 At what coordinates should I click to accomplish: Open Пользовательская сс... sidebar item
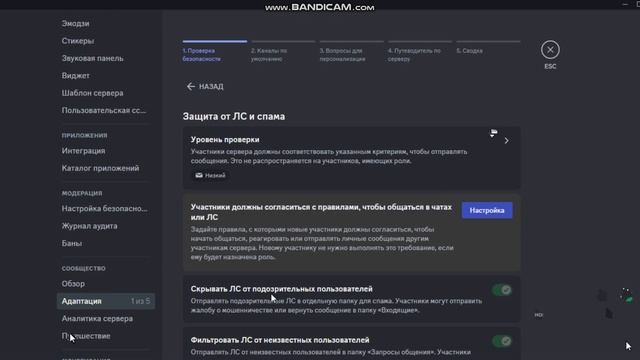(x=104, y=110)
